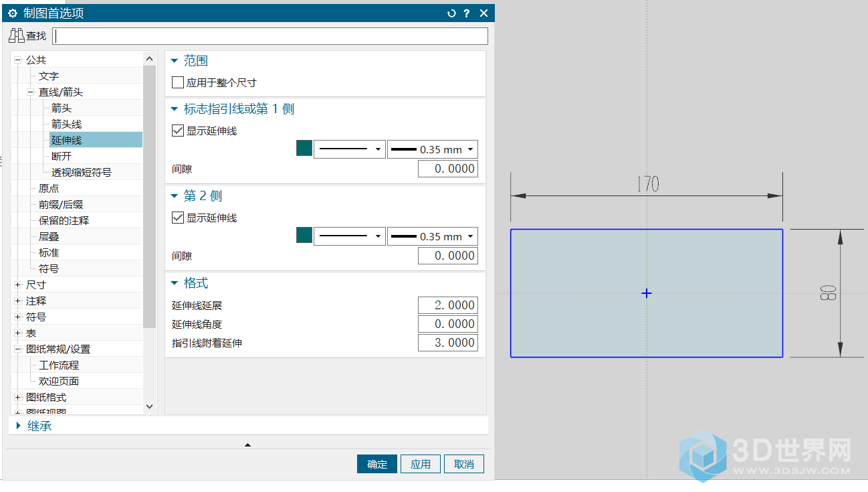The height and width of the screenshot is (492, 868).
Task: Click the tree scrollbar down arrow
Action: pos(149,406)
